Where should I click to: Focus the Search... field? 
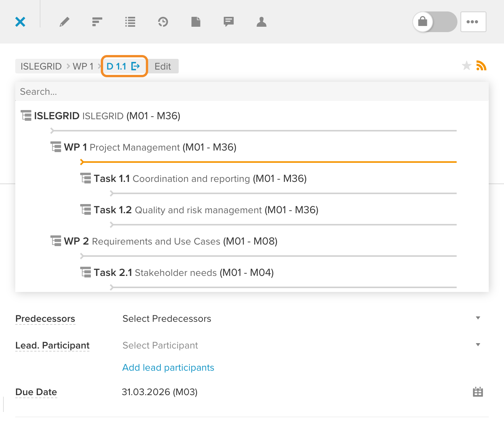pos(252,92)
